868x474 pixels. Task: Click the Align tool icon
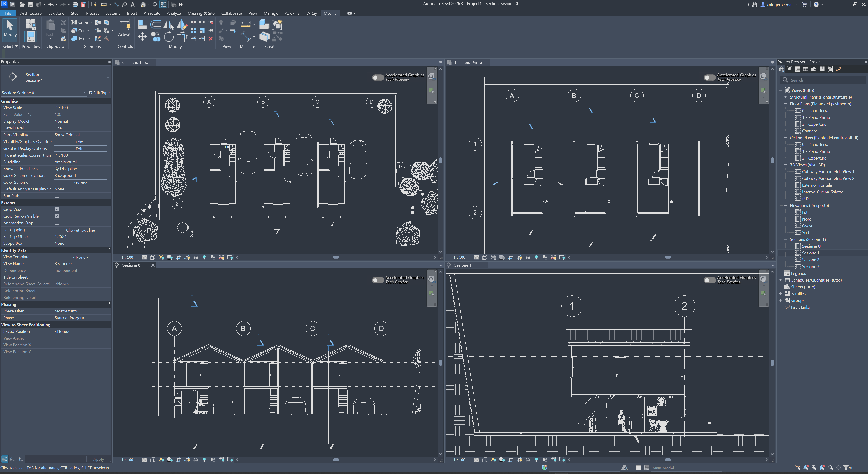[142, 24]
